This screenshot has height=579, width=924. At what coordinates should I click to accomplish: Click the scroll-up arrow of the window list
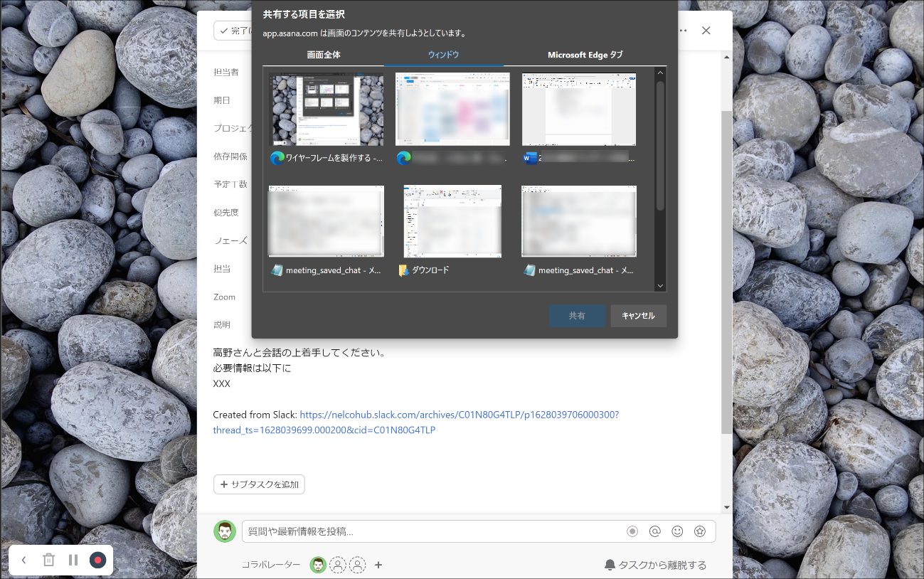660,72
